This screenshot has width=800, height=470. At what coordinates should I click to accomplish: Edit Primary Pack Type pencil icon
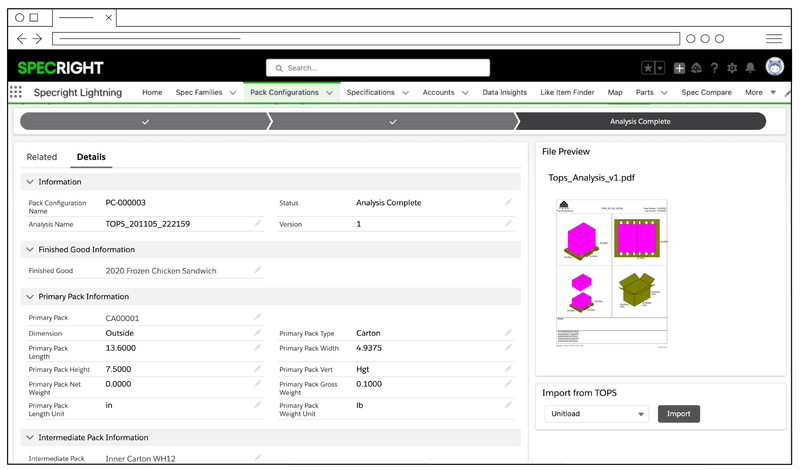508,333
